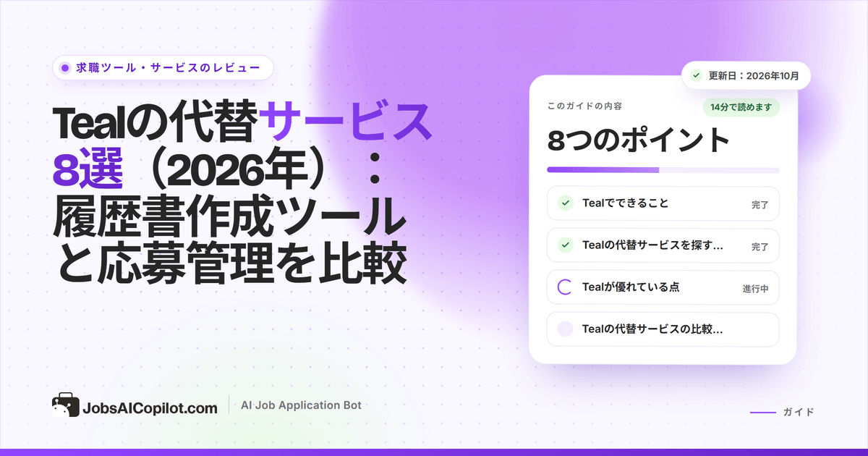Click the 14分で読めます reading-time badge
This screenshot has height=456, width=868.
click(x=741, y=107)
